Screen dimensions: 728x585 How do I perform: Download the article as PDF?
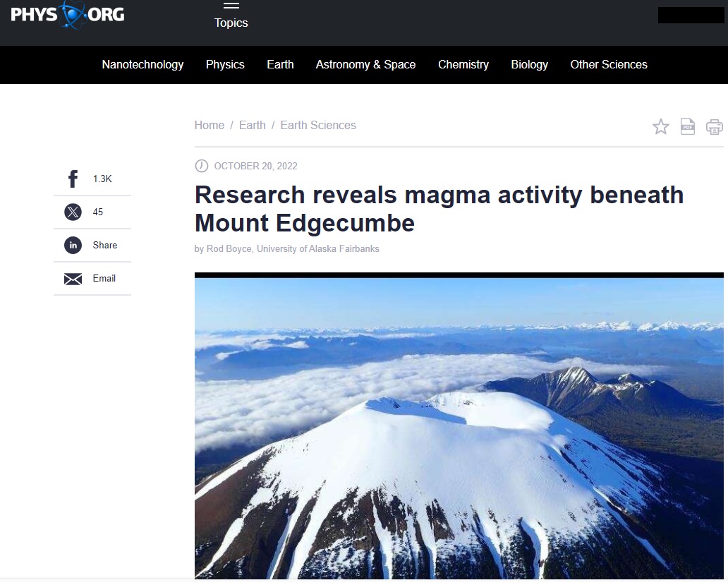[688, 126]
